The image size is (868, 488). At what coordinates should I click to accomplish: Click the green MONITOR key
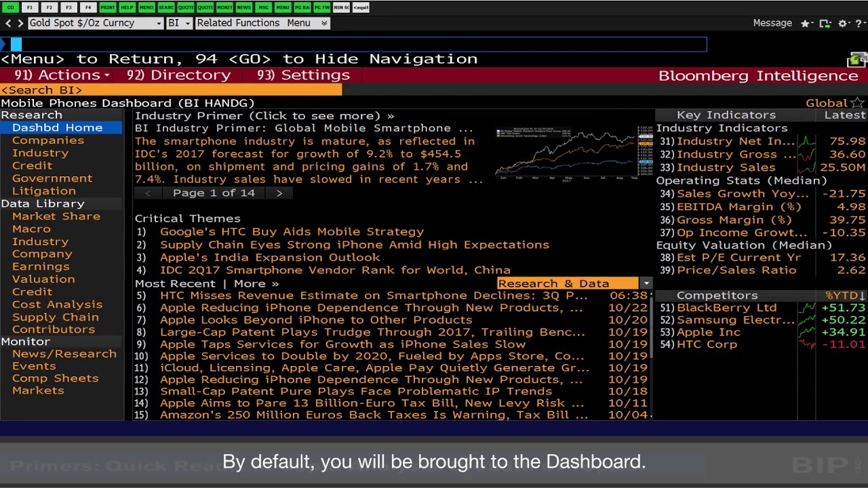[224, 7]
